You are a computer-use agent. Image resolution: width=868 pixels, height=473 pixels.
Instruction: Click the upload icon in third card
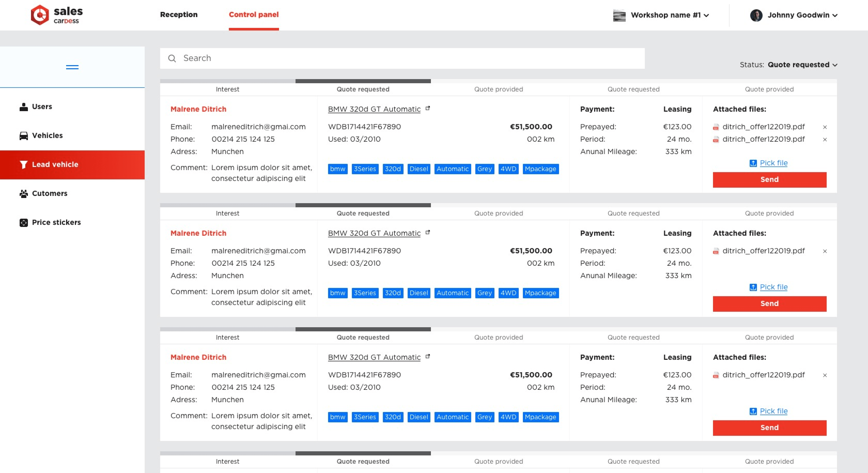tap(753, 411)
